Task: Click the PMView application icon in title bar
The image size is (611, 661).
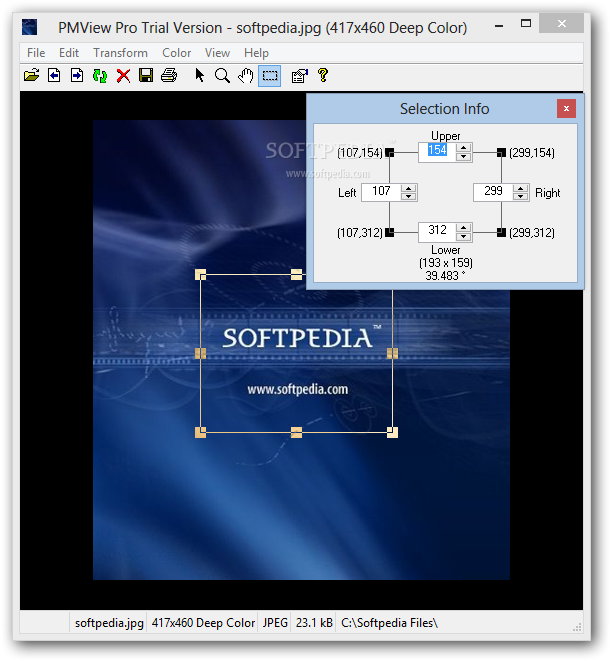Action: 30,27
